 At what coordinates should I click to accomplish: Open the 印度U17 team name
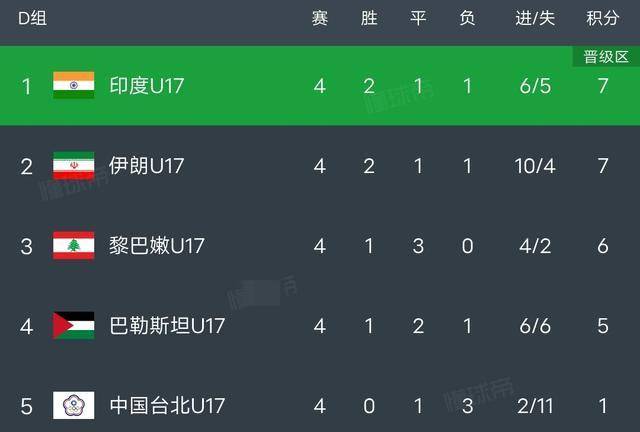tap(147, 86)
